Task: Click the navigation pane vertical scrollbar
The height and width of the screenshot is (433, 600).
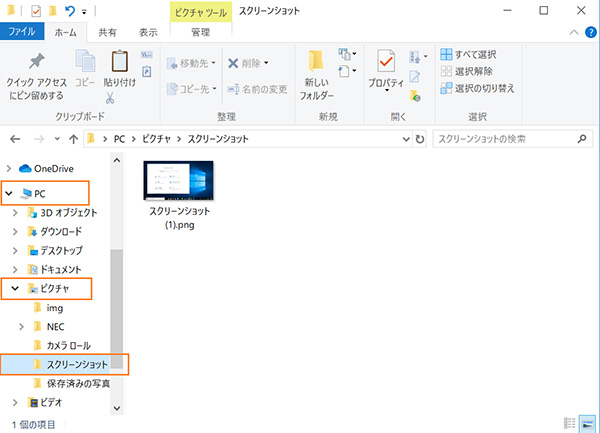Action: click(x=117, y=300)
